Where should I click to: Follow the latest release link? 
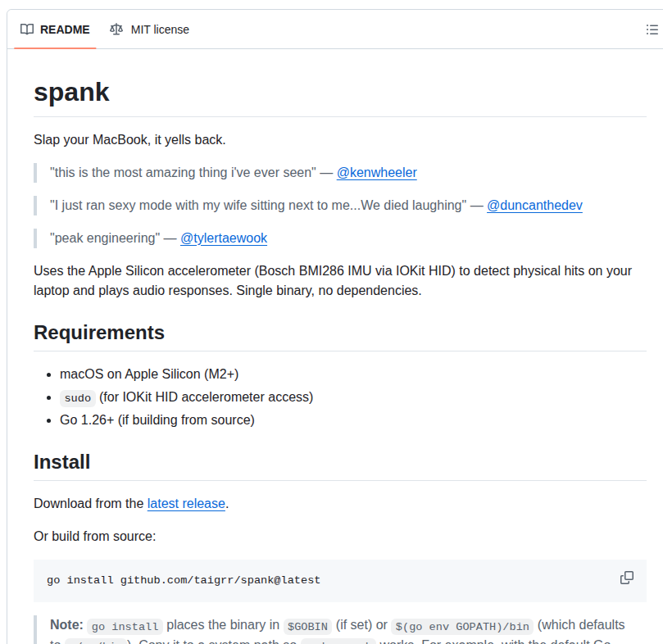[x=186, y=503]
